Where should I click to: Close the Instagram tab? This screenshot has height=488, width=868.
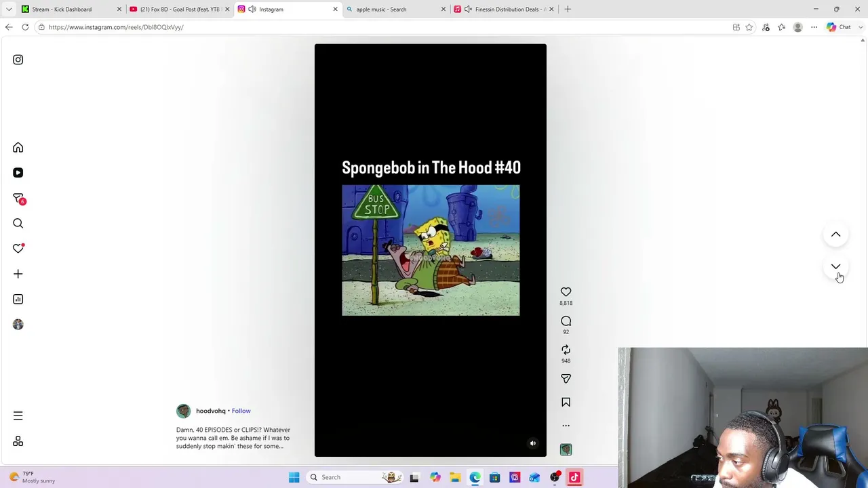coord(335,9)
